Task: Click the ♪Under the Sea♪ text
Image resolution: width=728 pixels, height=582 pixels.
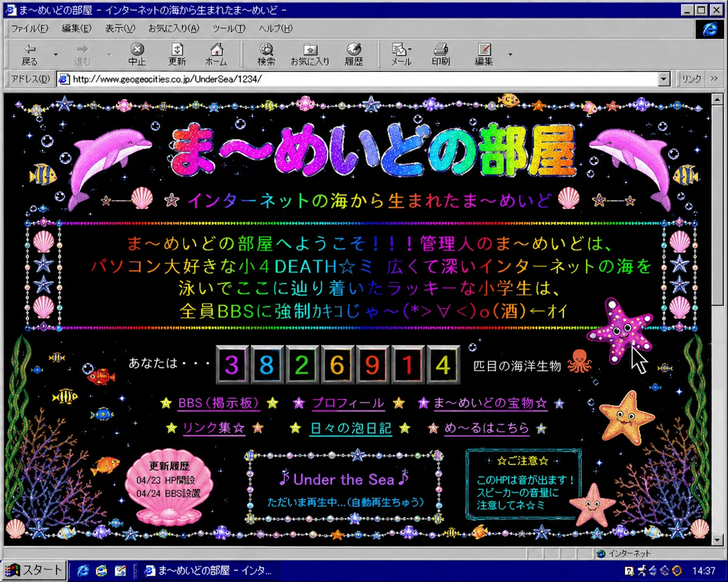Action: [x=343, y=480]
